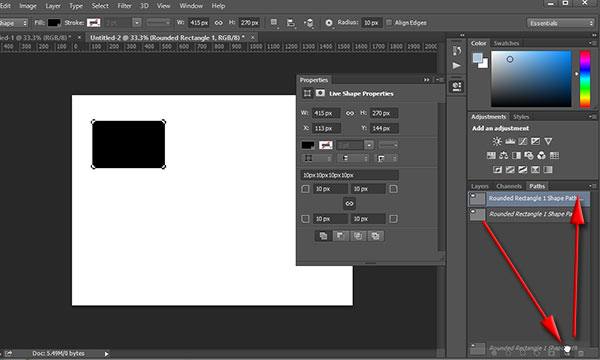Toggle the Properties panel icon in the dock

(457, 86)
